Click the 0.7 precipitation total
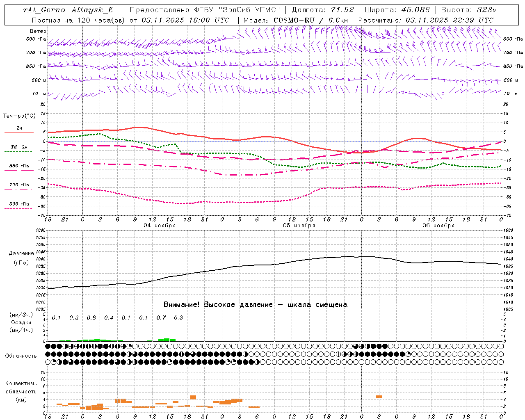Viewport: 525px width, 420px height. tap(161, 318)
